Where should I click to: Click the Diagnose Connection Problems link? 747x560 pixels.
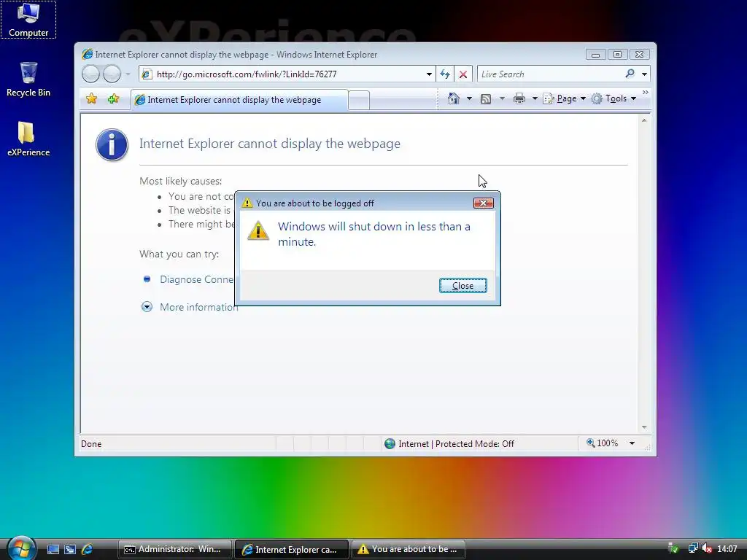pyautogui.click(x=196, y=279)
